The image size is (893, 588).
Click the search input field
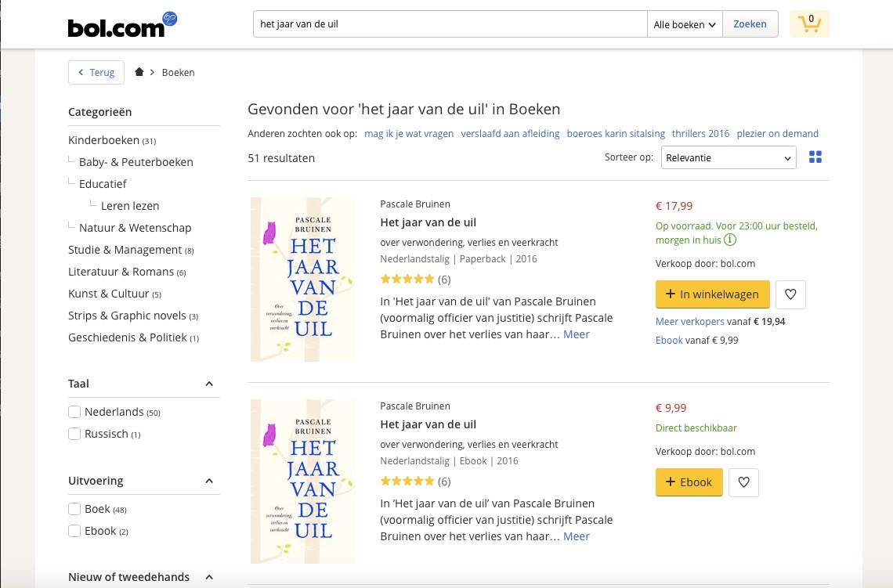(450, 24)
